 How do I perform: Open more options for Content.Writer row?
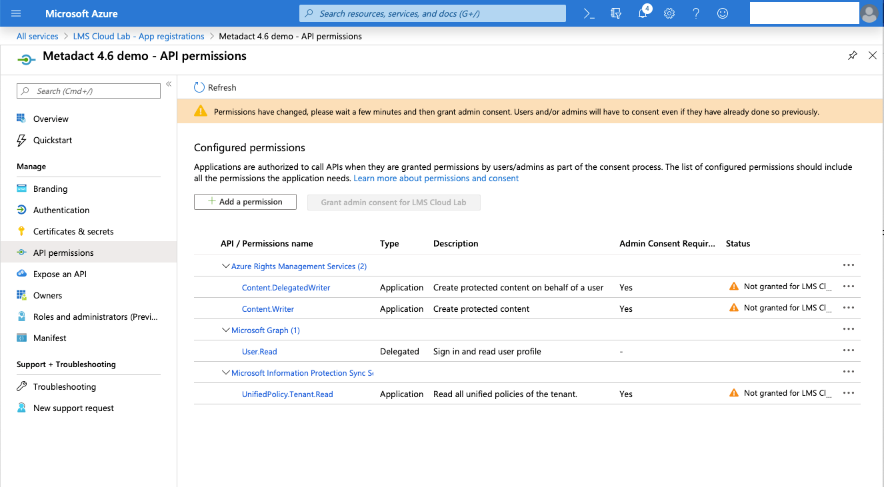click(848, 308)
